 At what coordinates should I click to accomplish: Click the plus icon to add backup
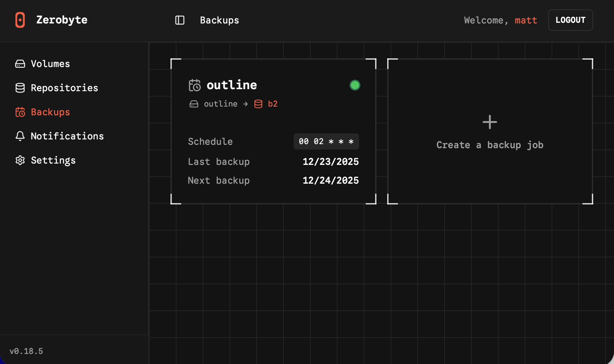(490, 122)
